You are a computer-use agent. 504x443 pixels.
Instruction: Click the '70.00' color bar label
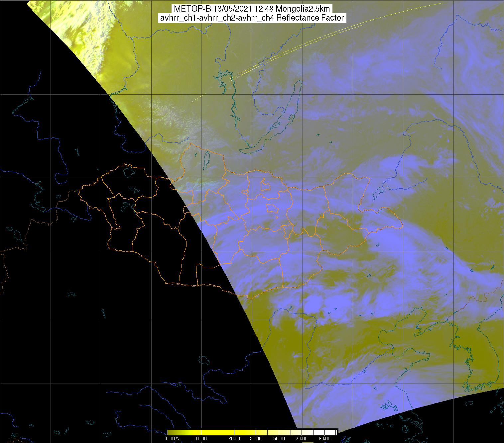pyautogui.click(x=302, y=438)
